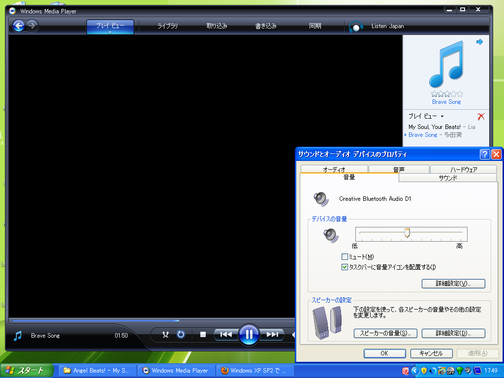Click the volume speaker tray icon
Image resolution: width=504 pixels, height=378 pixels.
click(x=469, y=371)
